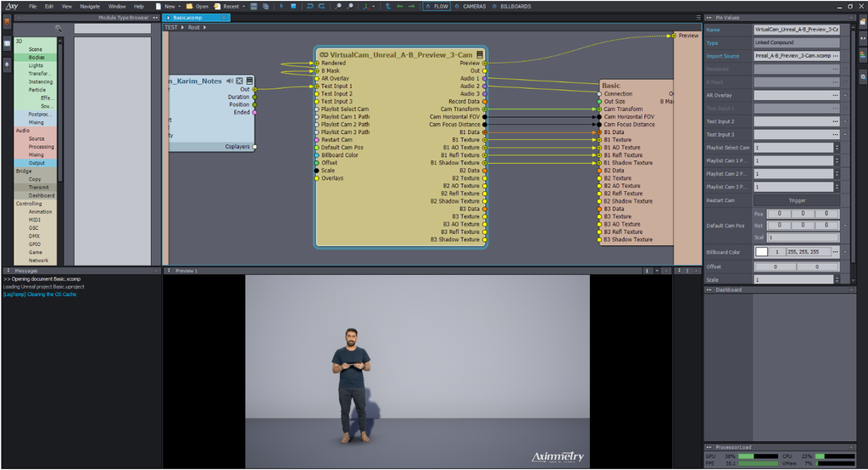Image resolution: width=868 pixels, height=470 pixels.
Task: Open the Recent files dropdown arrow
Action: click(243, 7)
